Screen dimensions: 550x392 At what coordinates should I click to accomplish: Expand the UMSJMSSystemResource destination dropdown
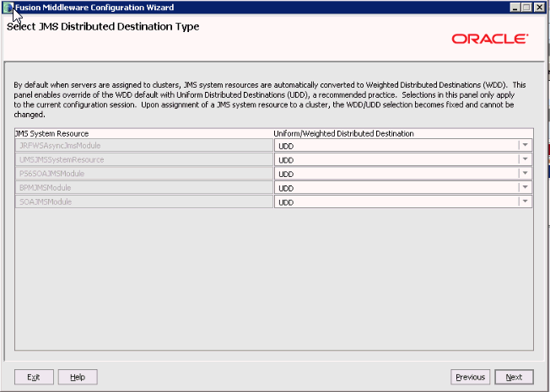coord(525,159)
